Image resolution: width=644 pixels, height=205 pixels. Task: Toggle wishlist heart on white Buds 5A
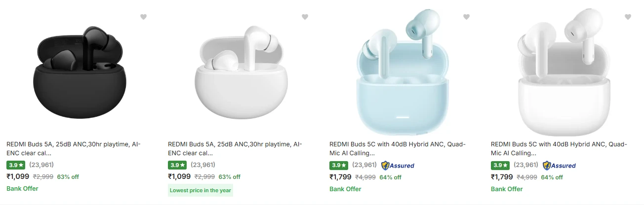[305, 17]
